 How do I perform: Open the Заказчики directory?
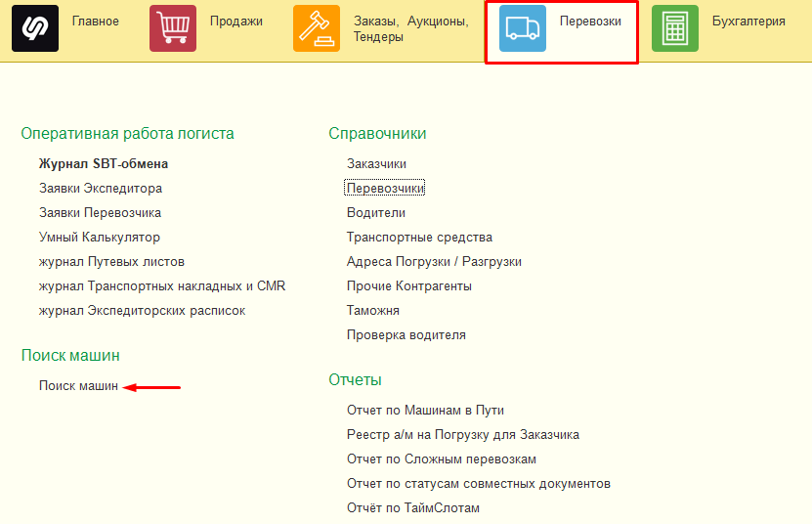click(376, 164)
